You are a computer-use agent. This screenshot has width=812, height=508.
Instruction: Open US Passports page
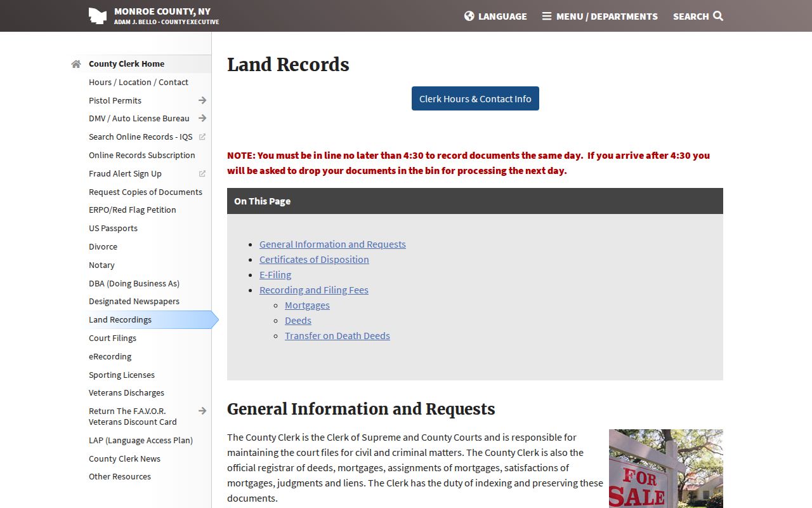[113, 228]
